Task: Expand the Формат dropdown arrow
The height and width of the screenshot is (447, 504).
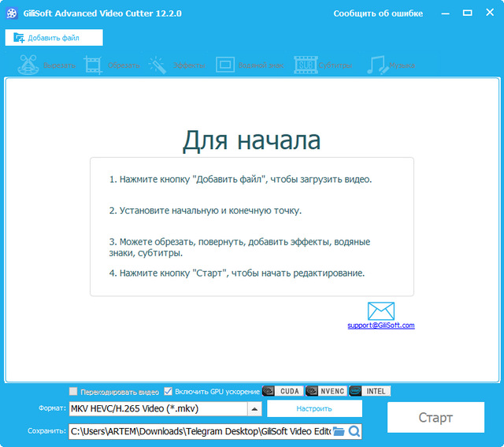Action: (254, 408)
